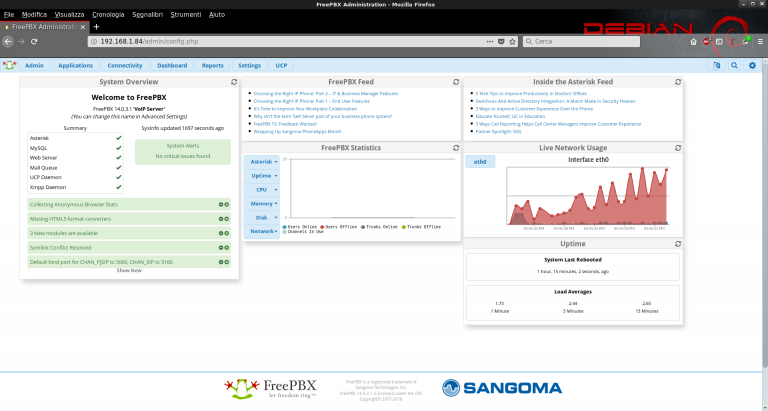Open 'Partner Spotlight: NSS' feed link
Image resolution: width=768 pixels, height=411 pixels.
[498, 132]
